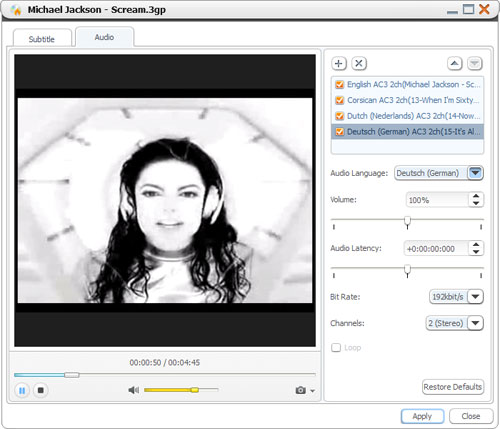Click the Volume slider handle
500x429 pixels.
(407, 222)
